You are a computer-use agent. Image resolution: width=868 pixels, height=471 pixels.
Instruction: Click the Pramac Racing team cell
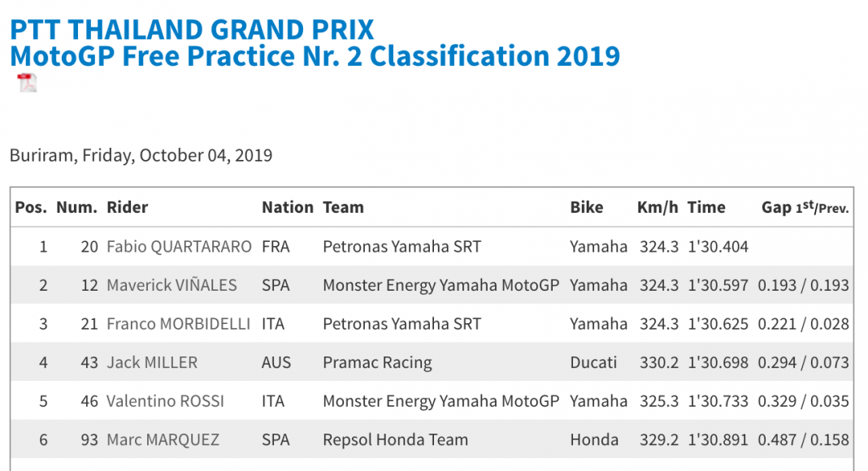377,363
